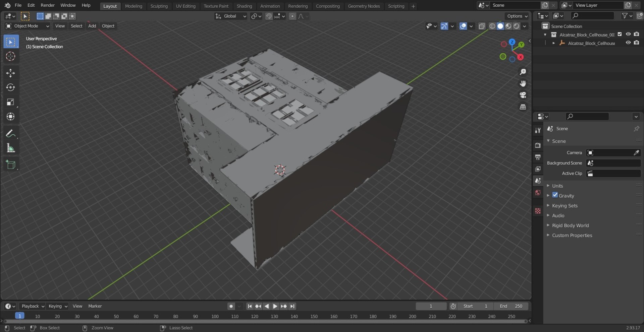The height and width of the screenshot is (332, 644).
Task: Play the animation forward
Action: 275,306
